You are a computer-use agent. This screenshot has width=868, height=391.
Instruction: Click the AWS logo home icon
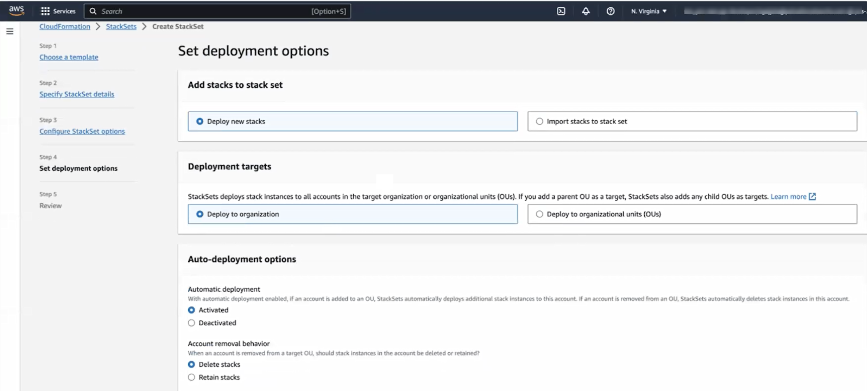[16, 11]
